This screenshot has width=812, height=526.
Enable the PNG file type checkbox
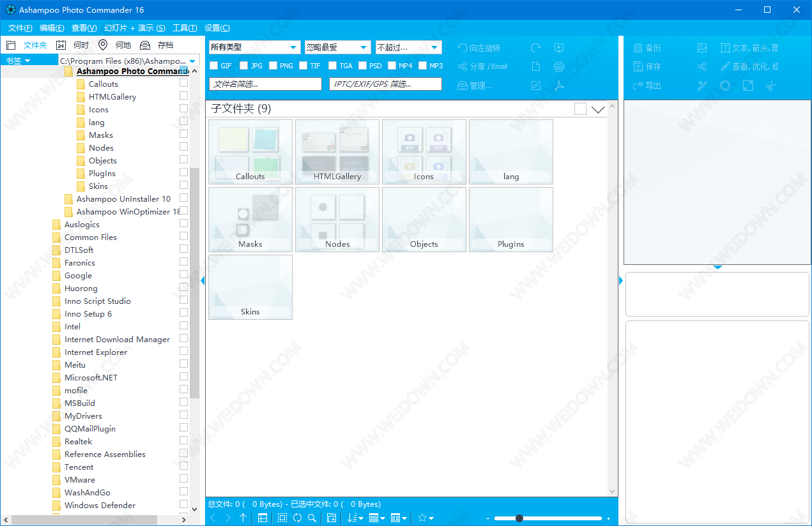pos(273,66)
